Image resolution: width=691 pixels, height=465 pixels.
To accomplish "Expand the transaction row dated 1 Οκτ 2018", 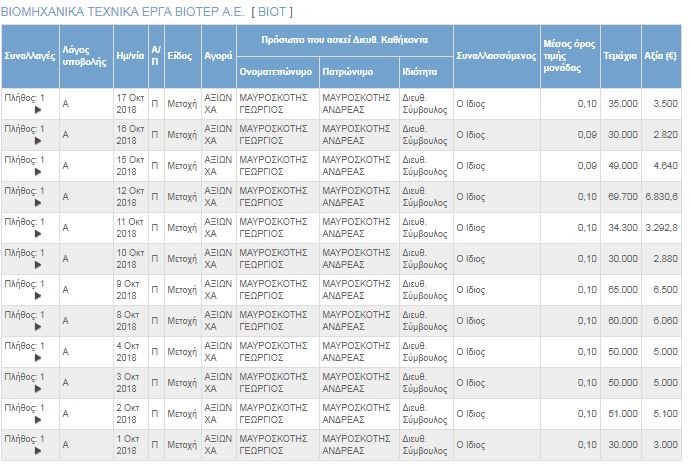I will [x=38, y=451].
